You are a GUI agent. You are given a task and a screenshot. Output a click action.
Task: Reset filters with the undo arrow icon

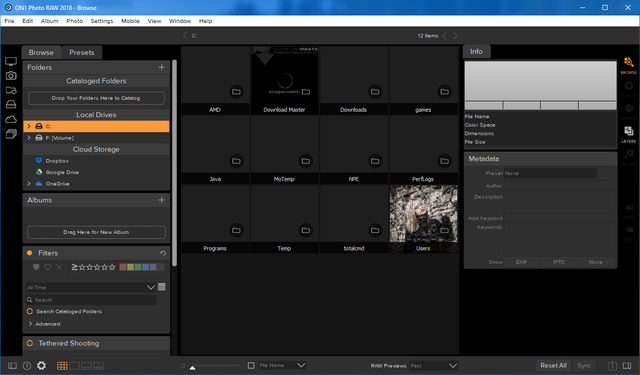pyautogui.click(x=163, y=253)
